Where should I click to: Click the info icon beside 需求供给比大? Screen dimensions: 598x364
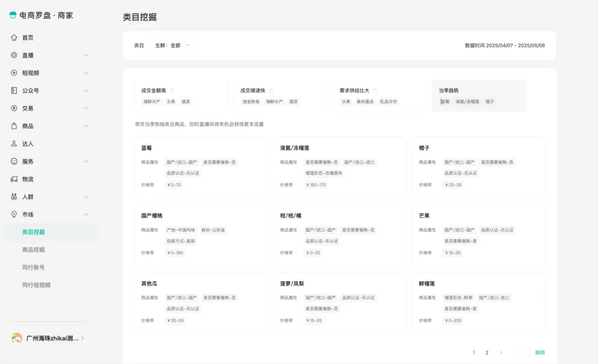375,90
